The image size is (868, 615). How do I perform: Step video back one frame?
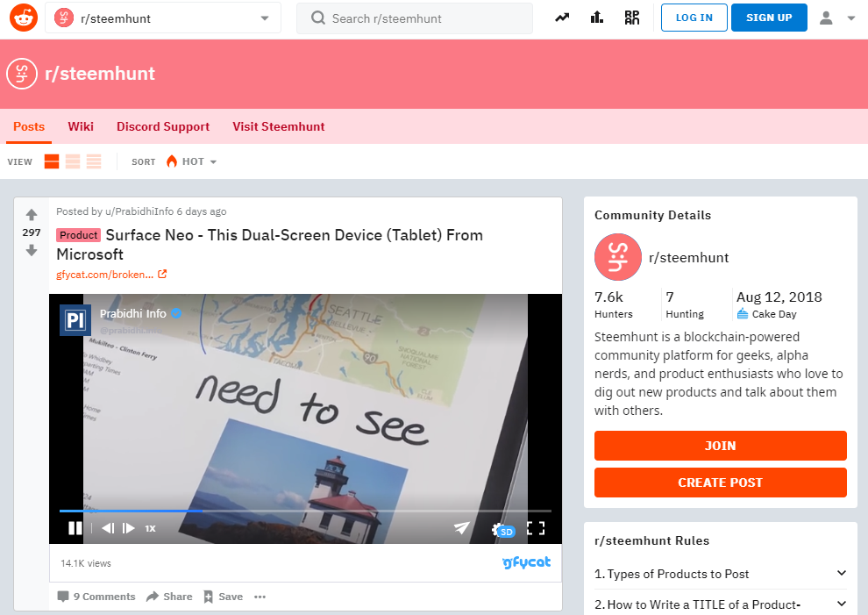click(x=108, y=528)
